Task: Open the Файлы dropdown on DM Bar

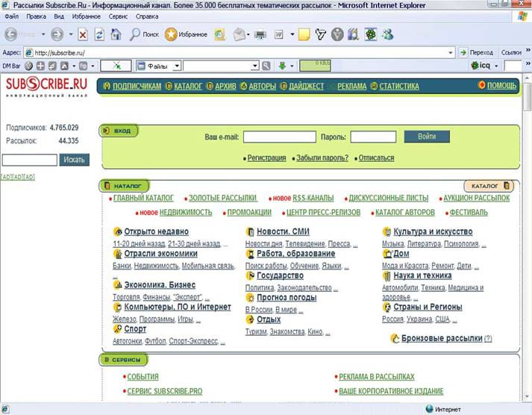Action: coord(177,66)
